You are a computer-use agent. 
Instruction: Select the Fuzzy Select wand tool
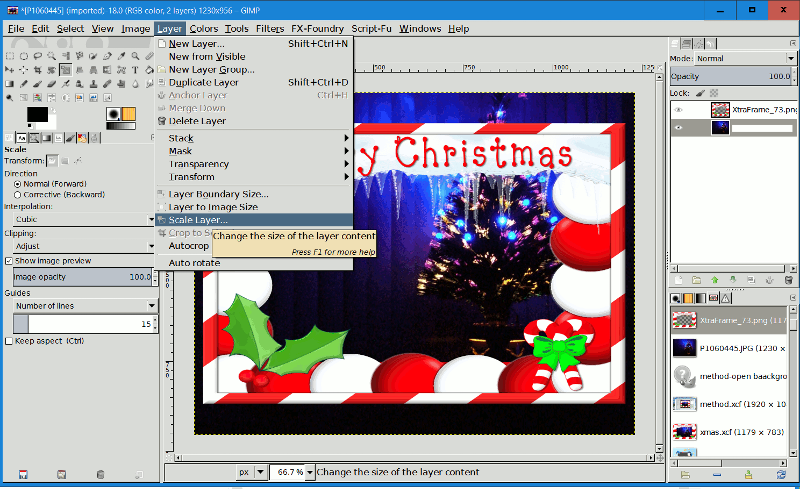coord(52,56)
